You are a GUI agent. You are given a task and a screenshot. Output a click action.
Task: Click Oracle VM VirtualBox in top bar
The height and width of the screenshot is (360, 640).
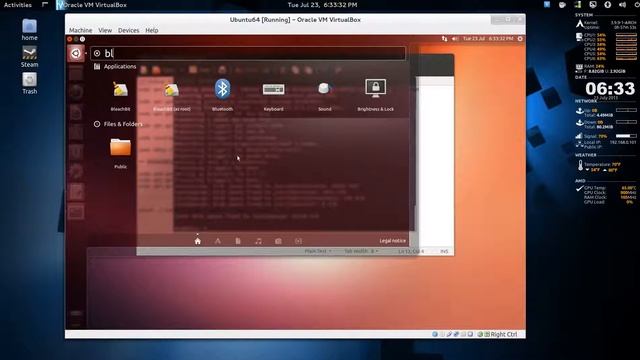[91, 5]
